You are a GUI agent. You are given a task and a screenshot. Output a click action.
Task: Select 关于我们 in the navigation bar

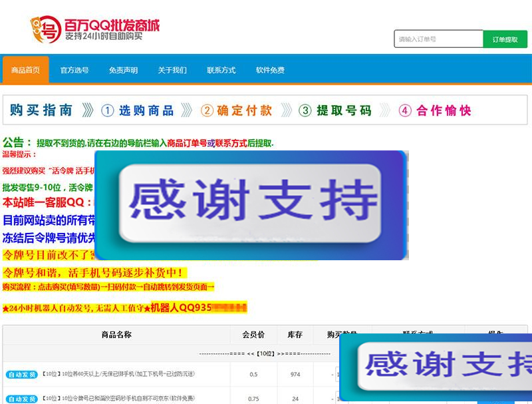tap(172, 71)
